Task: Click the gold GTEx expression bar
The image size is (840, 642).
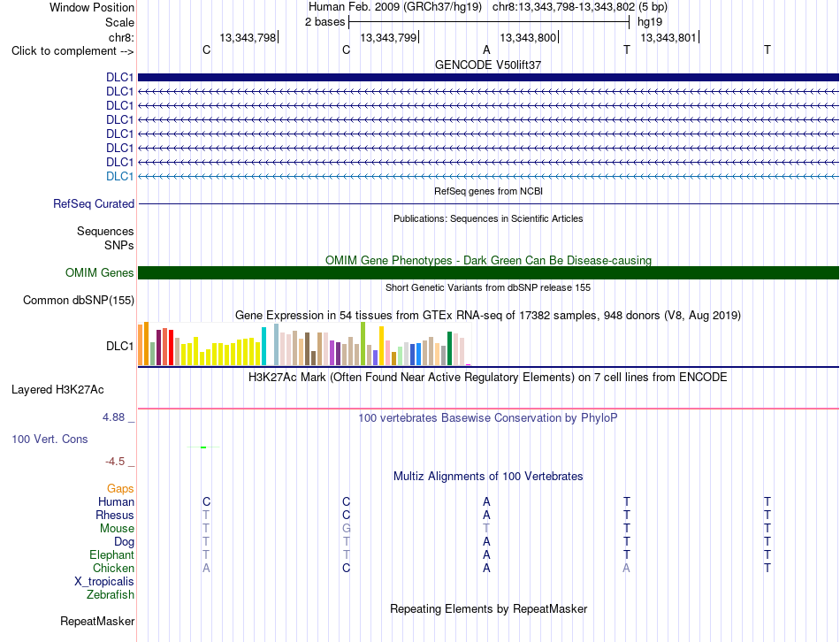Action: [x=381, y=346]
